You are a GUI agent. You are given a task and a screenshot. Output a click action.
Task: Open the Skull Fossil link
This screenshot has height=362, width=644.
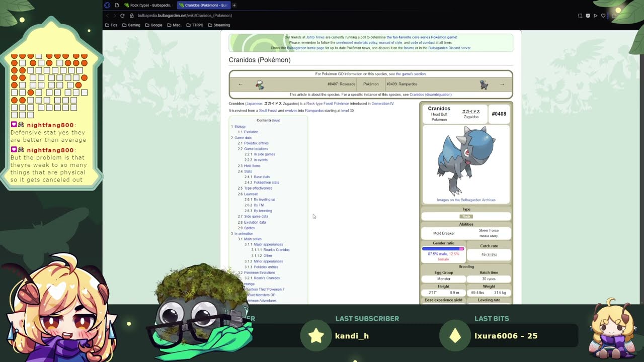(268, 111)
